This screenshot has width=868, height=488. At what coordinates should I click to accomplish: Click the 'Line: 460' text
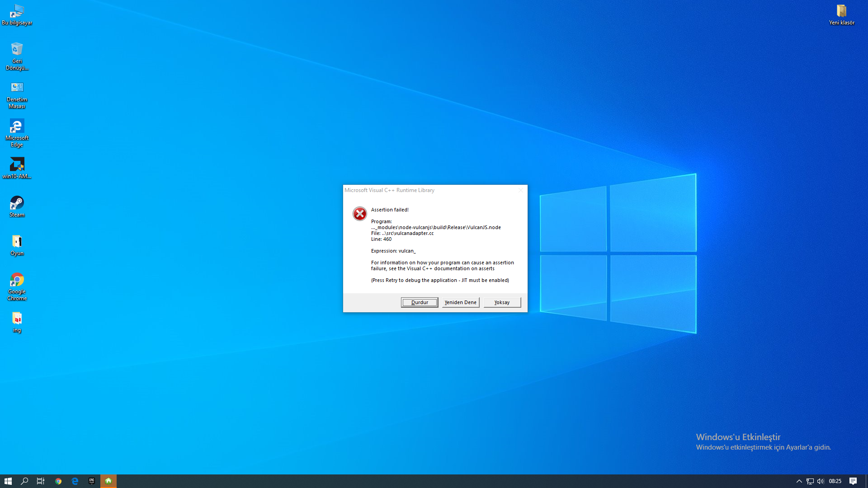coord(381,239)
